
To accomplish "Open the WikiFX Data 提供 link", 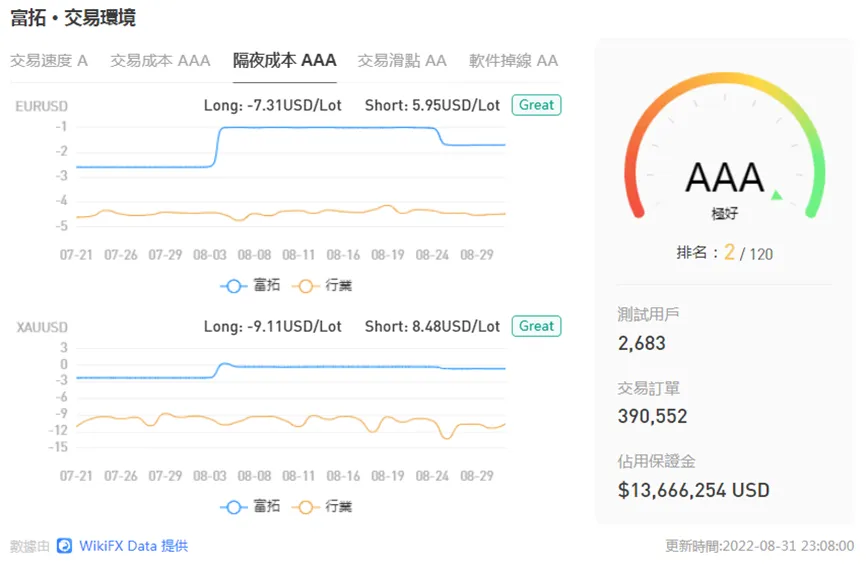I will point(134,546).
